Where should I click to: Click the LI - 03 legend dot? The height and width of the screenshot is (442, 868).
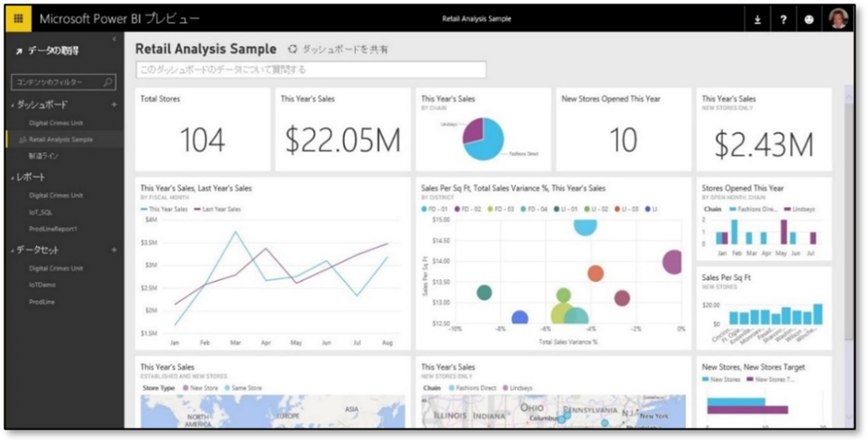[x=617, y=209]
